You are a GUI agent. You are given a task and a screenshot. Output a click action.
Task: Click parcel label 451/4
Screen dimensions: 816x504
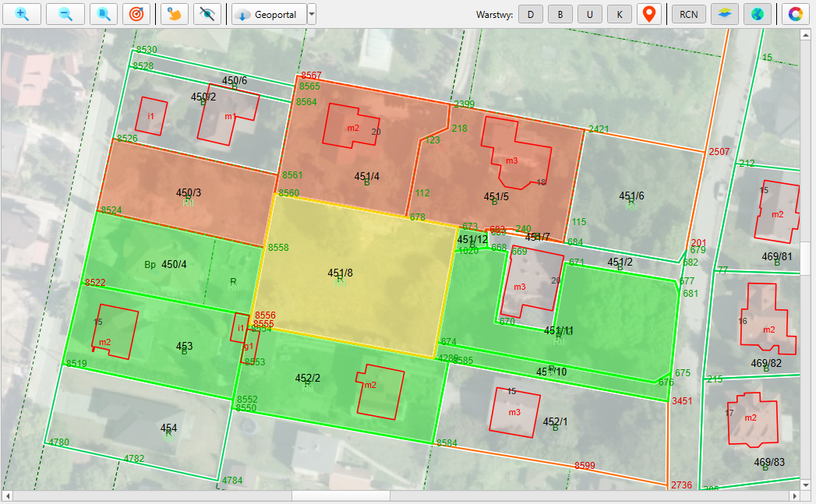click(367, 176)
